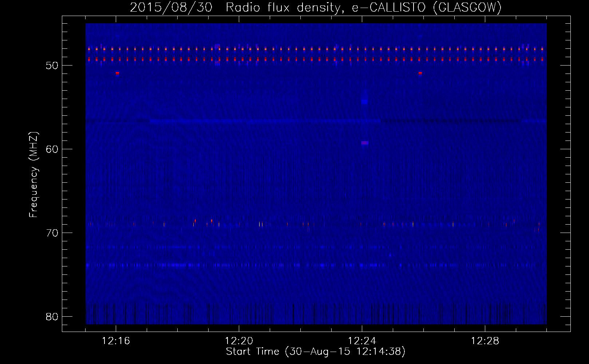The image size is (589, 364).
Task: Click the red burst marker near 12:26 at 51 MHz
Action: pyautogui.click(x=420, y=73)
